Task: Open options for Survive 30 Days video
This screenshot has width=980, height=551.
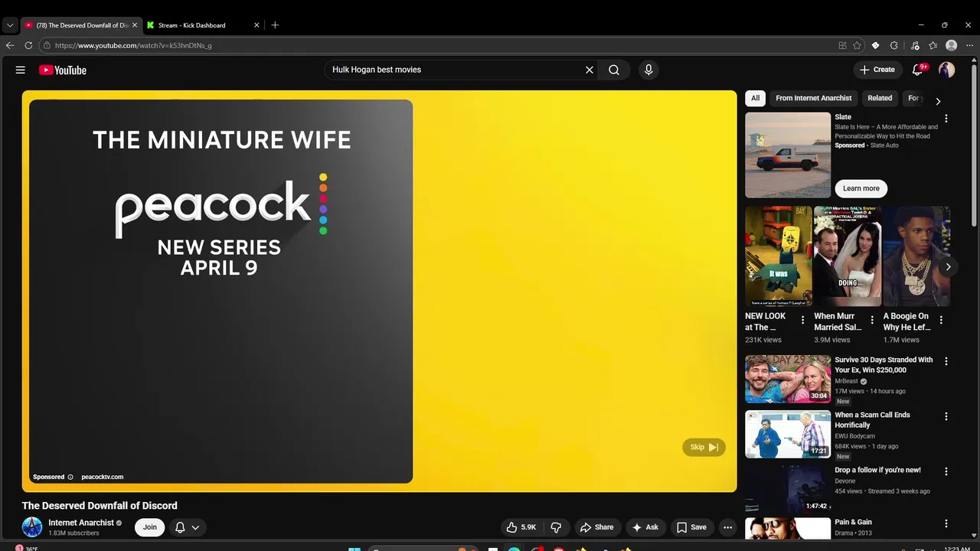Action: (x=946, y=361)
